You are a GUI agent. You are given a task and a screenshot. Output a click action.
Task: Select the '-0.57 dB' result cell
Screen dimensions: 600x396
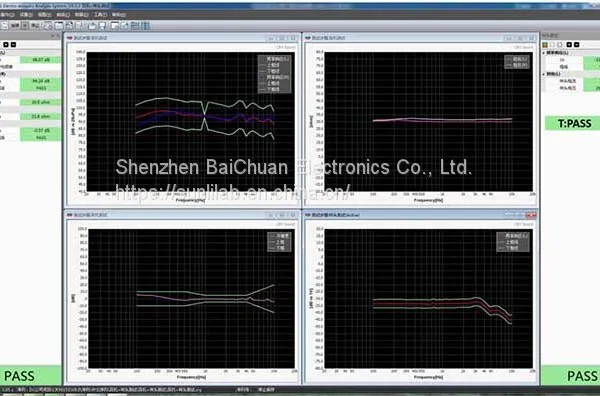pos(41,130)
